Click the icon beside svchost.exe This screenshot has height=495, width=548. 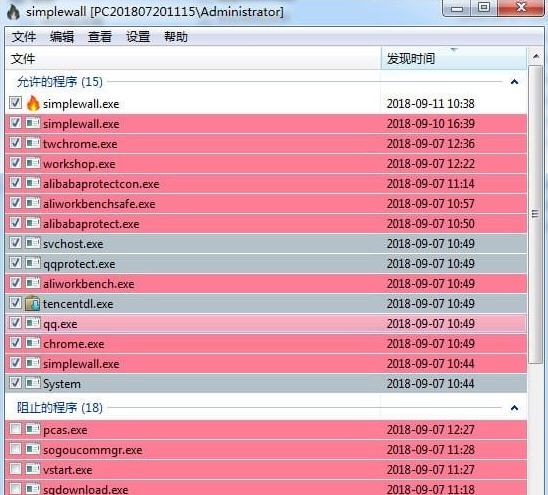[x=33, y=243]
